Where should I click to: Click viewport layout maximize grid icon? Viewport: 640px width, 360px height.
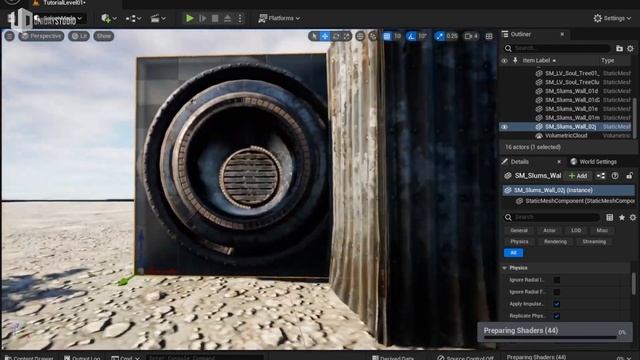click(x=489, y=36)
